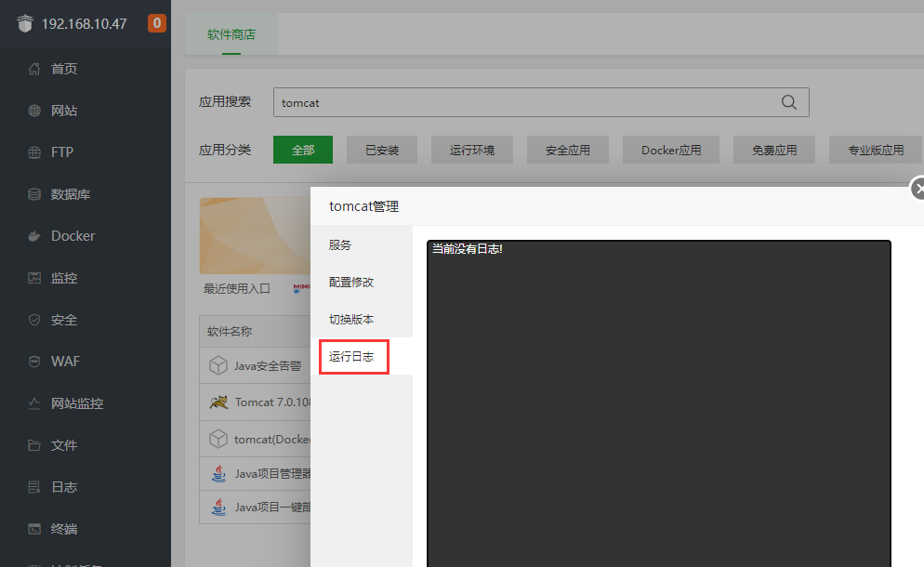Click the 最近使用入口 label

click(x=236, y=288)
